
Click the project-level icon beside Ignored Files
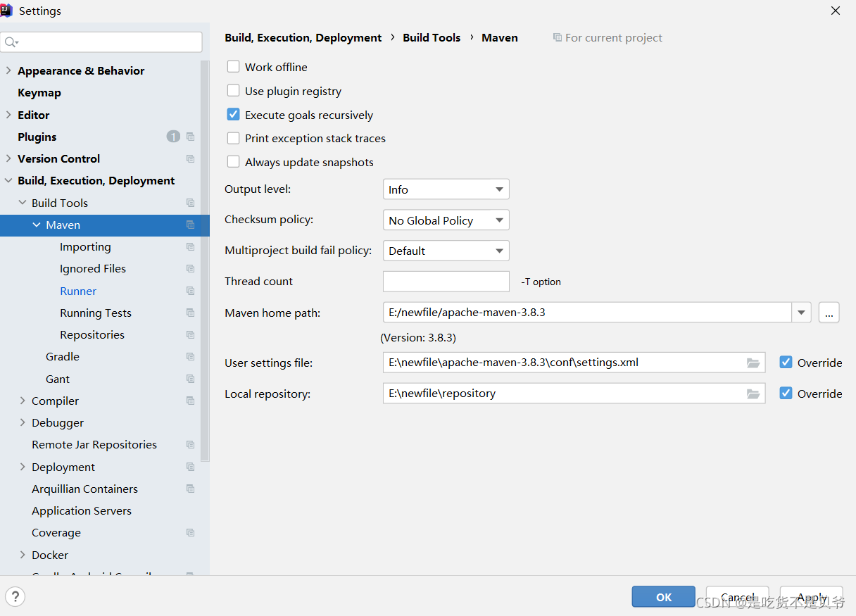190,268
